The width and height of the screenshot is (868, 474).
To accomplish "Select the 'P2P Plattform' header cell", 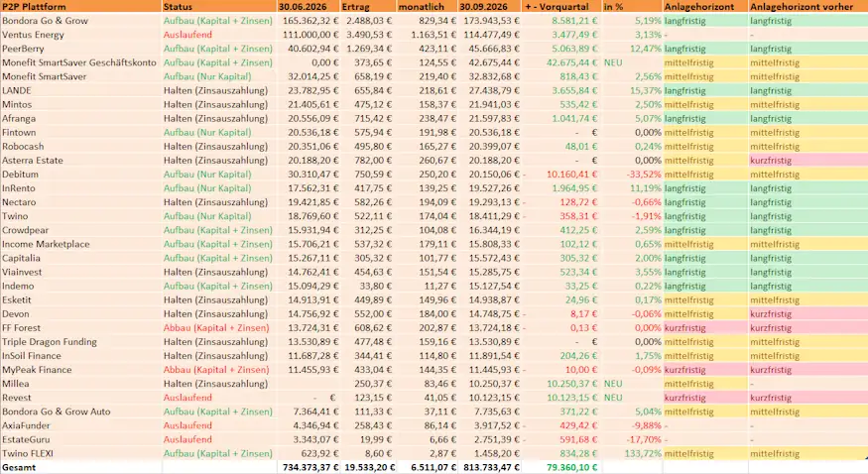I will point(80,7).
